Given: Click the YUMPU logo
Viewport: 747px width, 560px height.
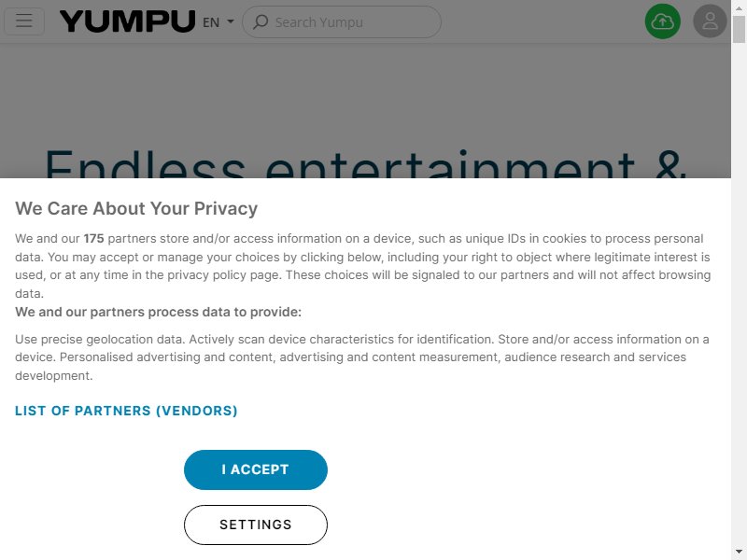Looking at the screenshot, I should (127, 21).
